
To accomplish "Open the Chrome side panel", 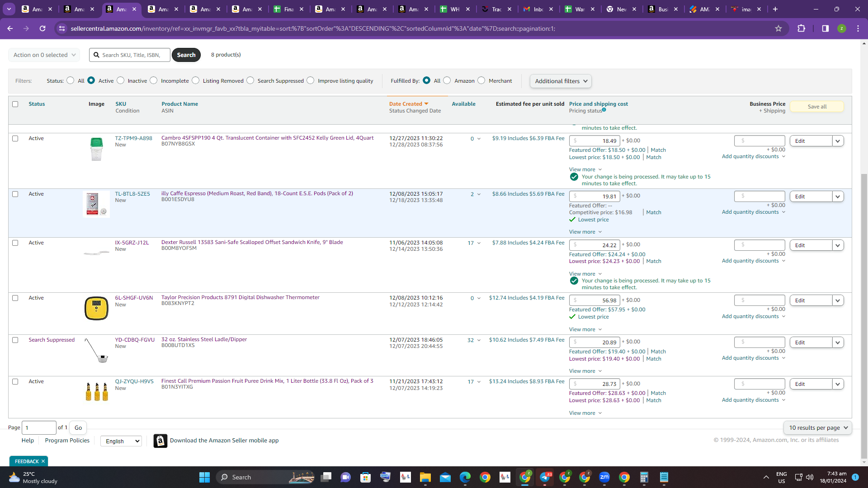I will point(826,28).
